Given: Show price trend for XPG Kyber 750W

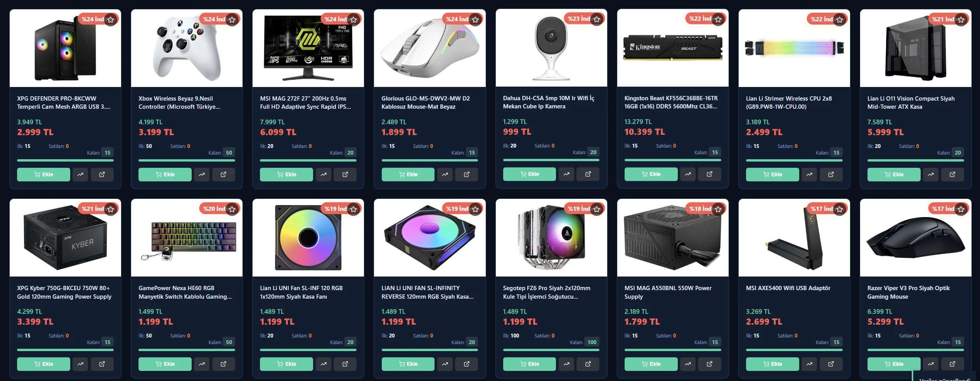Looking at the screenshot, I should click(80, 364).
